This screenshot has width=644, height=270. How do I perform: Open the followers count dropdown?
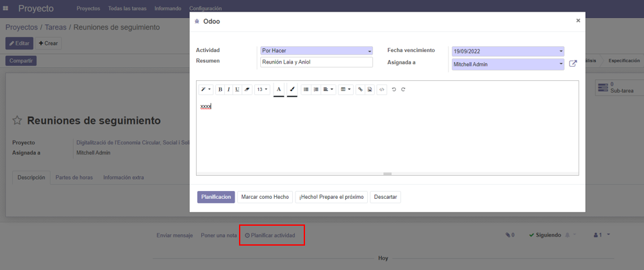point(602,235)
